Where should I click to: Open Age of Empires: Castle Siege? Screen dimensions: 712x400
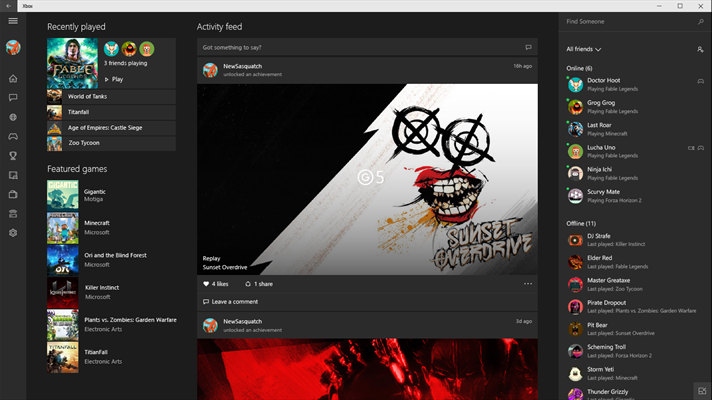pyautogui.click(x=111, y=128)
